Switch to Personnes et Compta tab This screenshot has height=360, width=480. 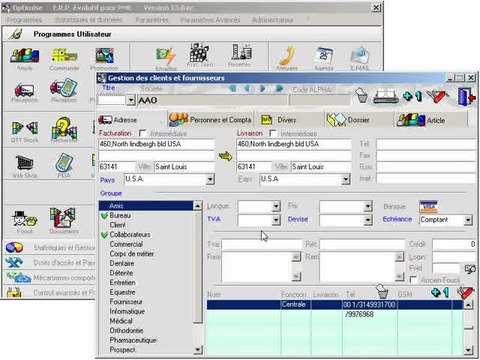211,120
